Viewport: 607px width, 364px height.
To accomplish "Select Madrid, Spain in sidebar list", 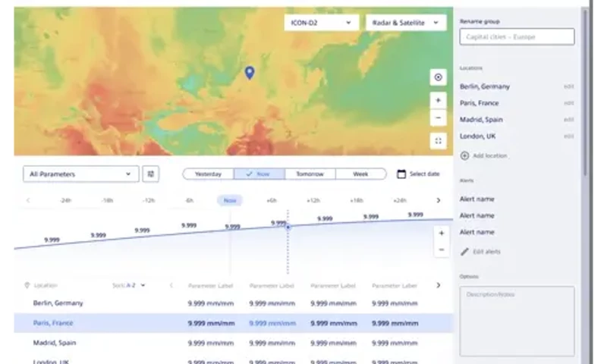I will (x=481, y=120).
